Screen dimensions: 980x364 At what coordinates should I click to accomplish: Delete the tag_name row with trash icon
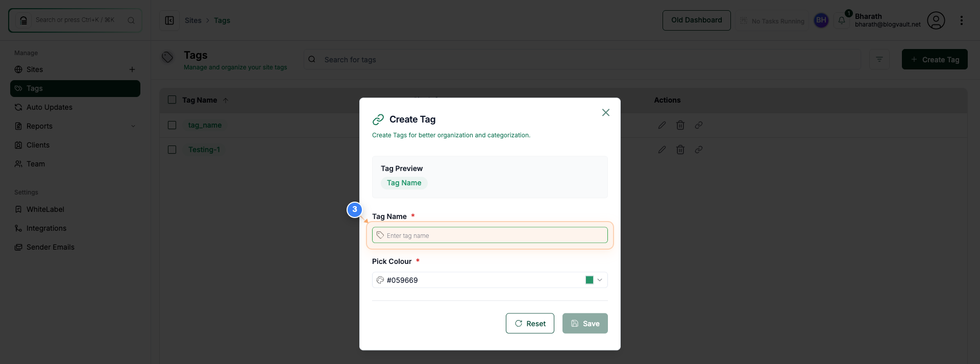click(680, 125)
